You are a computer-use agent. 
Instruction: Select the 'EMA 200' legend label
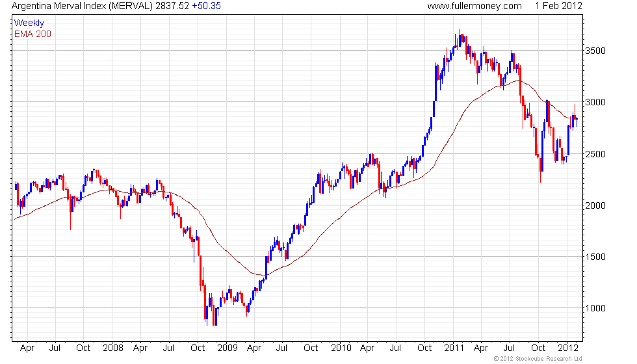click(32, 34)
